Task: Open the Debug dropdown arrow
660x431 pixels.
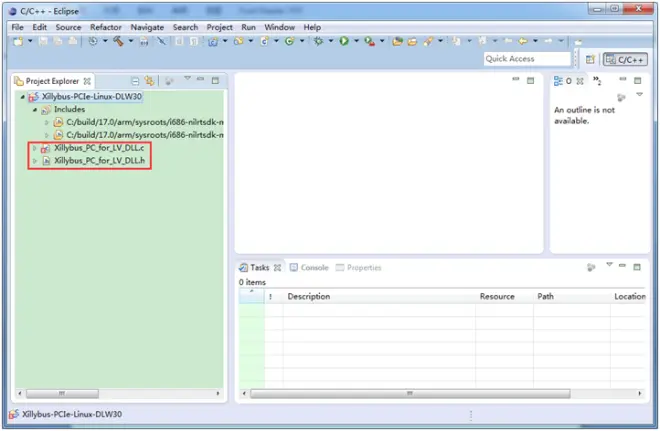Action: [x=331, y=41]
